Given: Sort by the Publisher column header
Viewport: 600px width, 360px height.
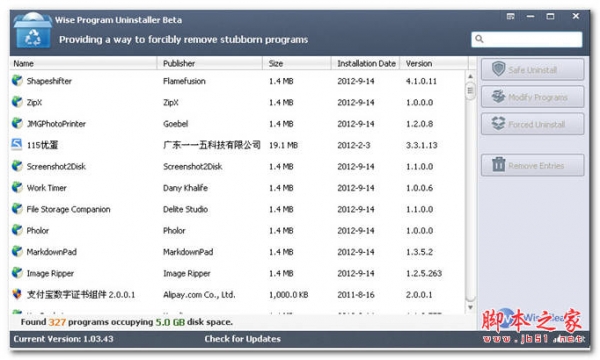Looking at the screenshot, I should pyautogui.click(x=210, y=64).
